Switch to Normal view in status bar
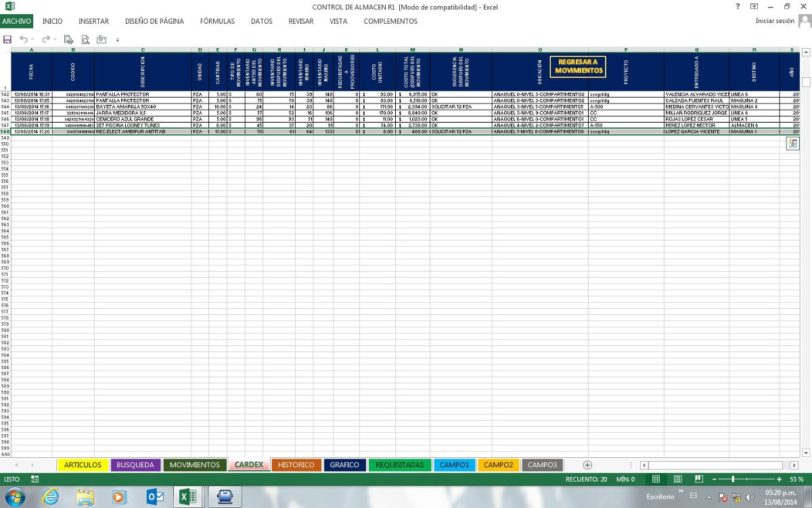 tap(656, 479)
